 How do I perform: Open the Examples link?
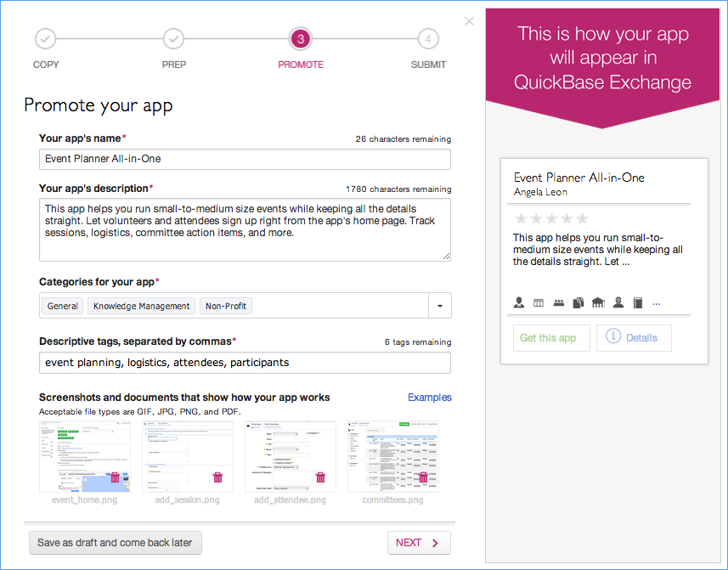pyautogui.click(x=430, y=398)
